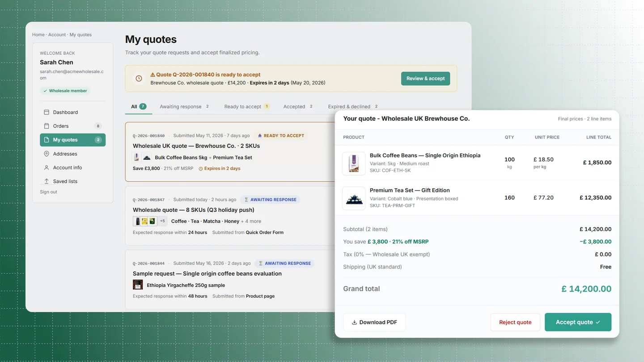
Task: Click quote ID Q-2026-001847
Action: 148,200
